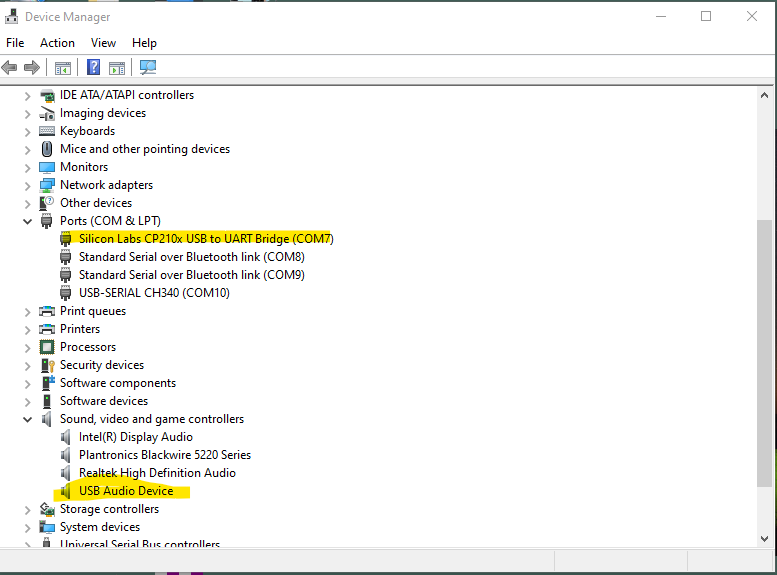
Task: Expand the Network adapters node
Action: 27,185
